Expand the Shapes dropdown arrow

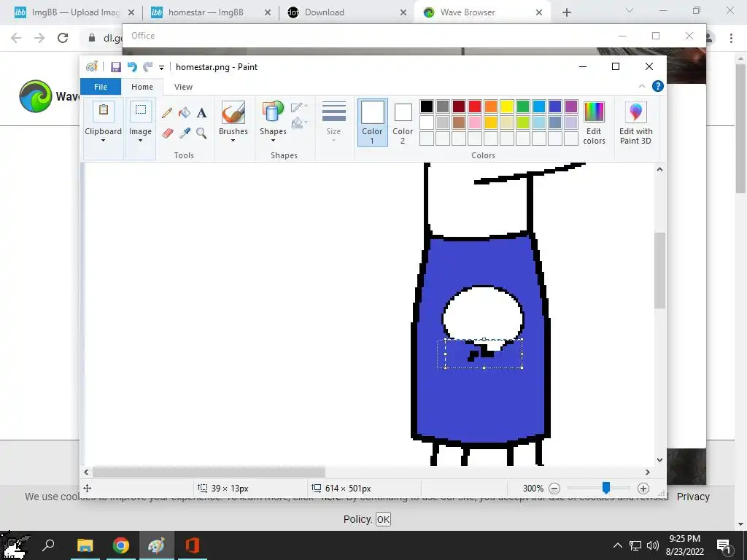click(273, 141)
